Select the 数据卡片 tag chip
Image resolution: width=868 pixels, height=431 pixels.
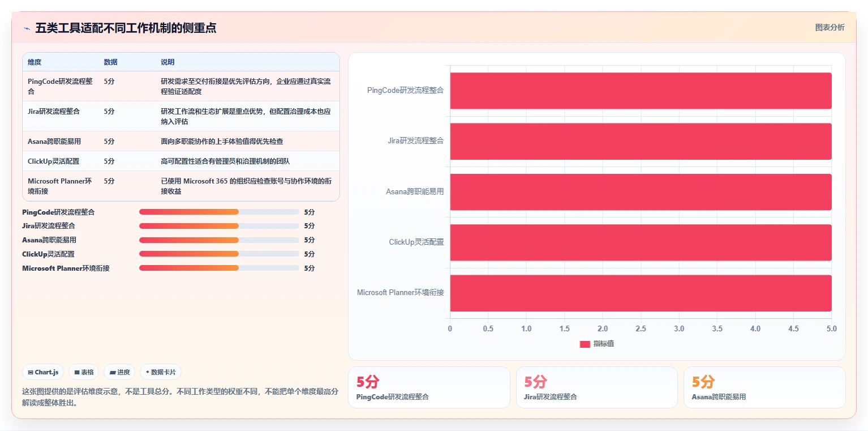pyautogui.click(x=161, y=372)
